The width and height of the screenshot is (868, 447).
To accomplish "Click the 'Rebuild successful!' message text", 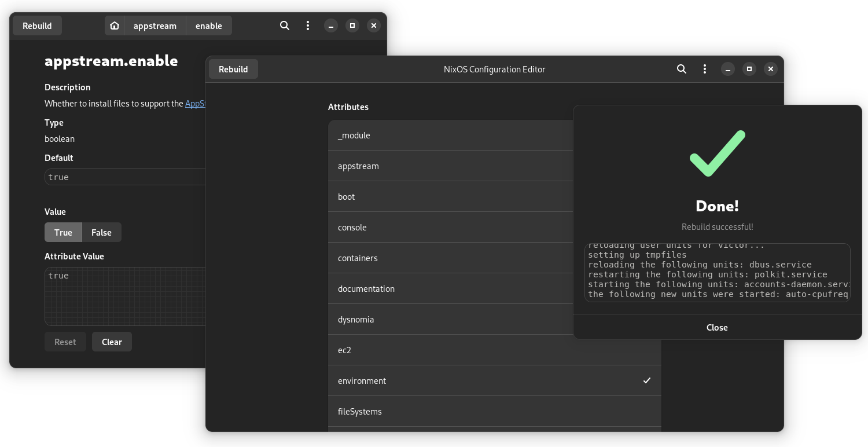I will 717,227.
